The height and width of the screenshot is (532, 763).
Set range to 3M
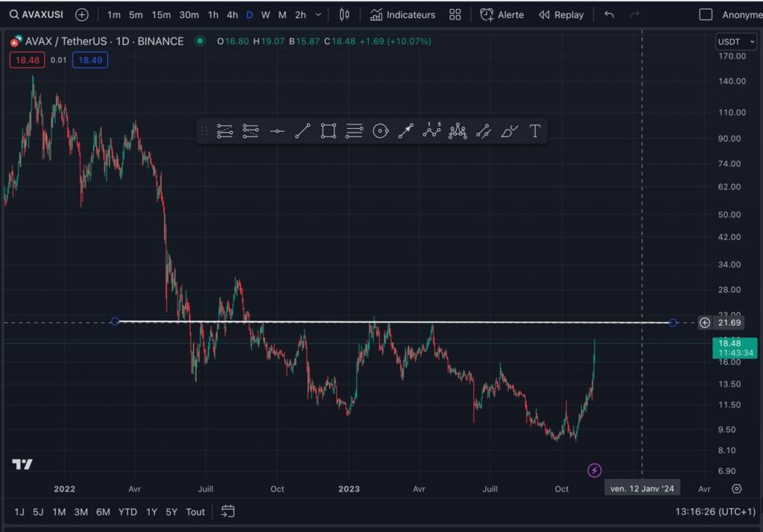click(80, 512)
